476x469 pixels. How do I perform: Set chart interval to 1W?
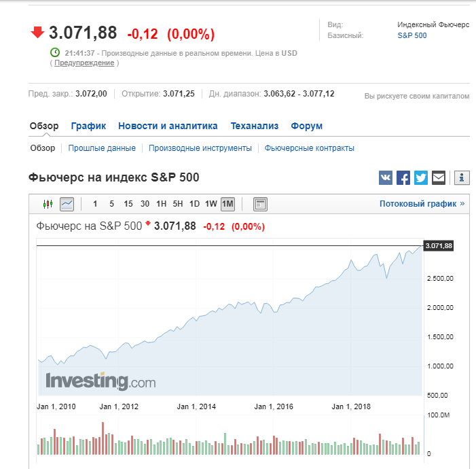tap(211, 203)
